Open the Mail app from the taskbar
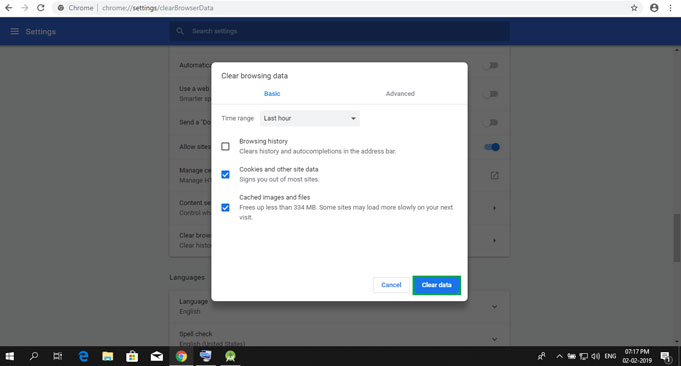 point(156,356)
